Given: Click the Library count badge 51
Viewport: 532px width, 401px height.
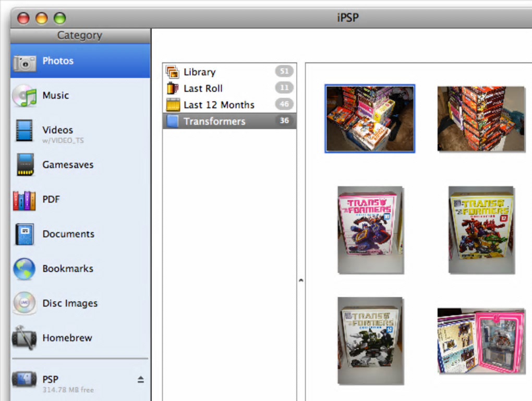Looking at the screenshot, I should [284, 71].
